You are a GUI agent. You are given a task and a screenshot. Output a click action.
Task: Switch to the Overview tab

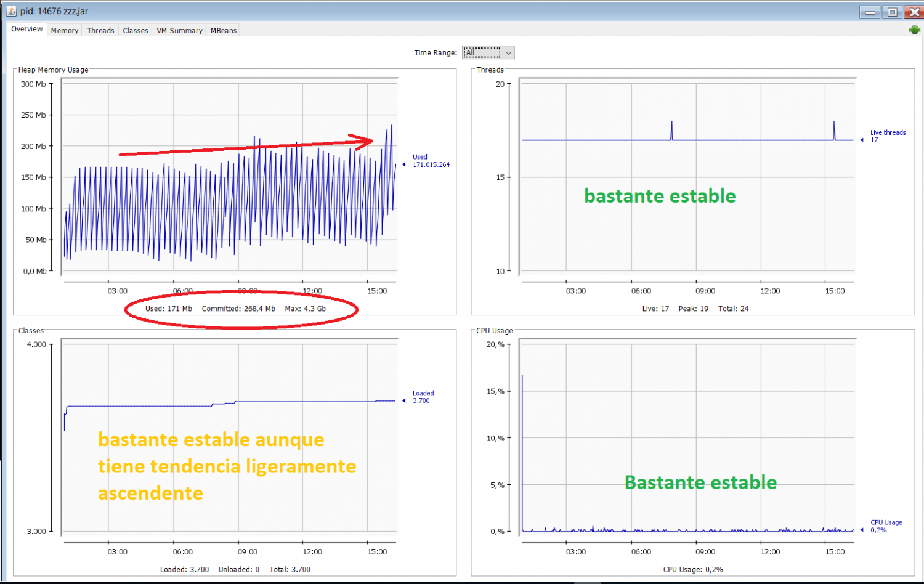[27, 29]
